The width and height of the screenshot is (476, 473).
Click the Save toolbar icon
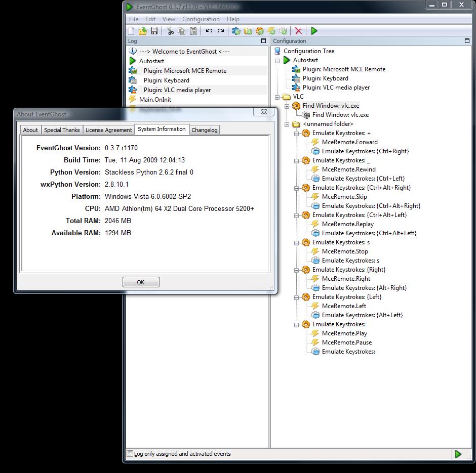click(154, 31)
